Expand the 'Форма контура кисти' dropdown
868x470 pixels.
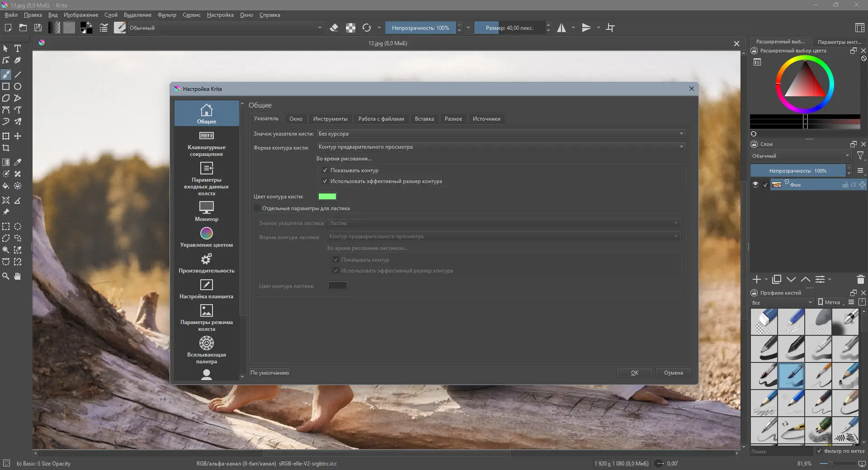[x=501, y=147]
